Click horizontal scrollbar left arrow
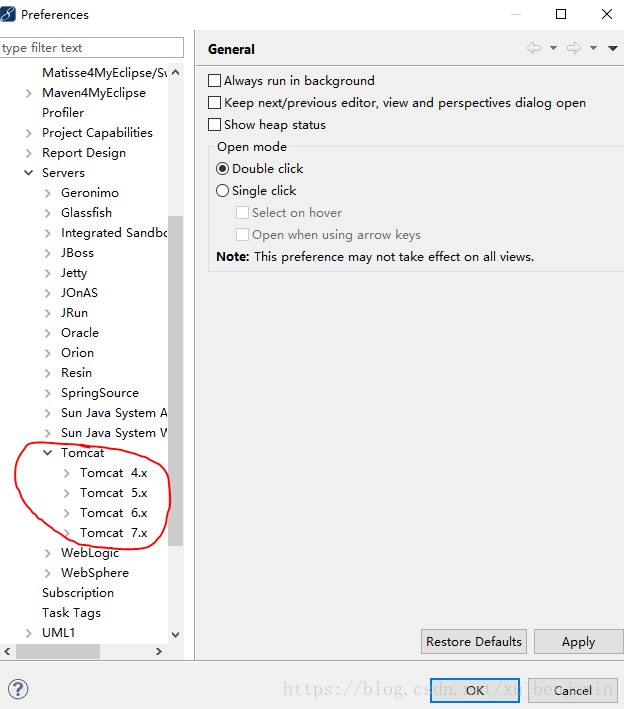Screen dimensions: 624x709 [7, 652]
